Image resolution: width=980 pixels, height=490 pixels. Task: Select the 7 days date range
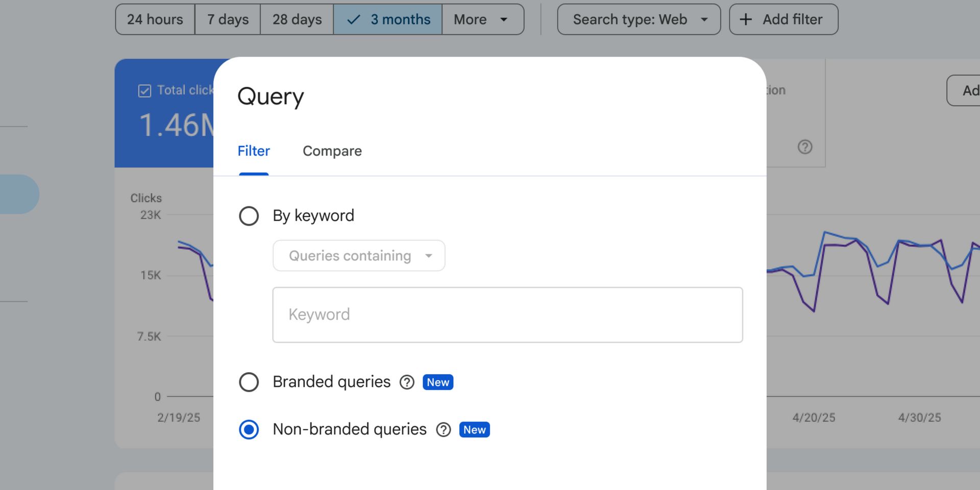(x=228, y=19)
